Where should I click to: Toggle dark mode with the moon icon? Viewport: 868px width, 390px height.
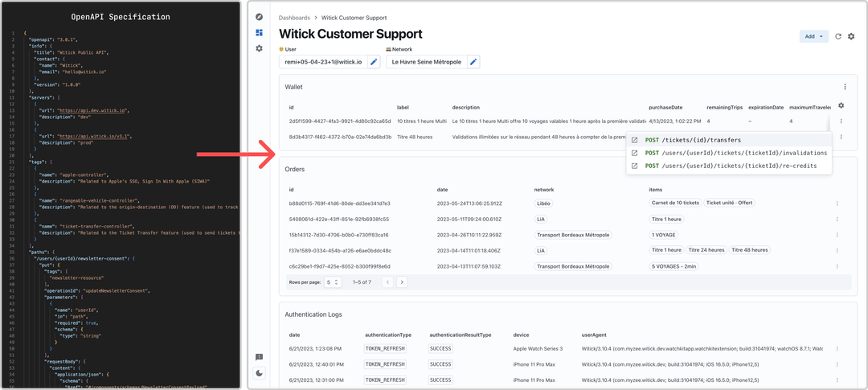click(x=259, y=373)
